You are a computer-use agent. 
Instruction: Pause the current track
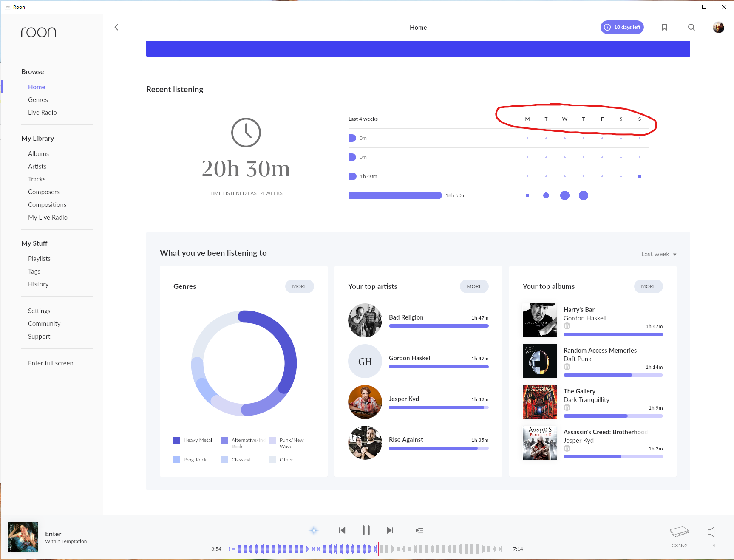[366, 530]
